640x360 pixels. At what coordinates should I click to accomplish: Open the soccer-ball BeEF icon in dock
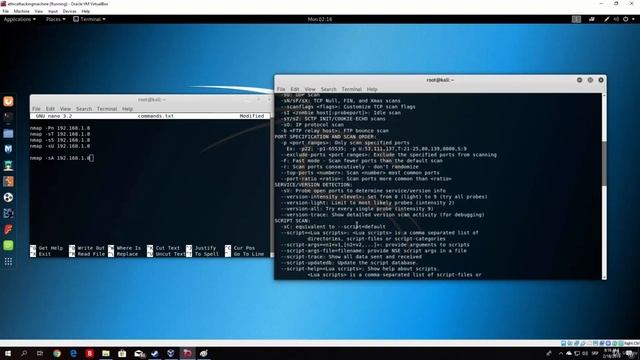8,197
